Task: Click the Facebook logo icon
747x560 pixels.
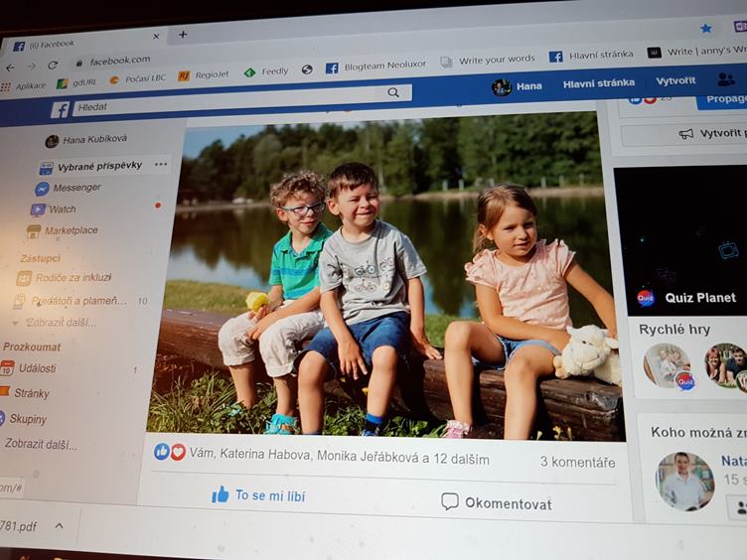Action: [60, 109]
